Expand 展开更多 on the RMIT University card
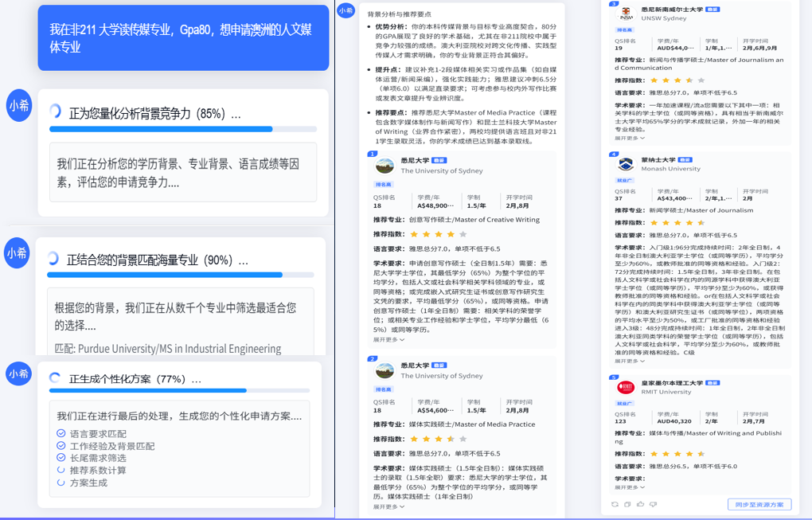Viewport: 812px width, 520px height. point(630,487)
